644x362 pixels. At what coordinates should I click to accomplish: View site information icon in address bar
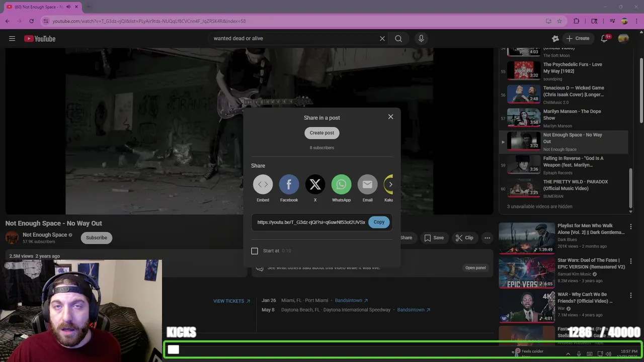click(x=46, y=21)
